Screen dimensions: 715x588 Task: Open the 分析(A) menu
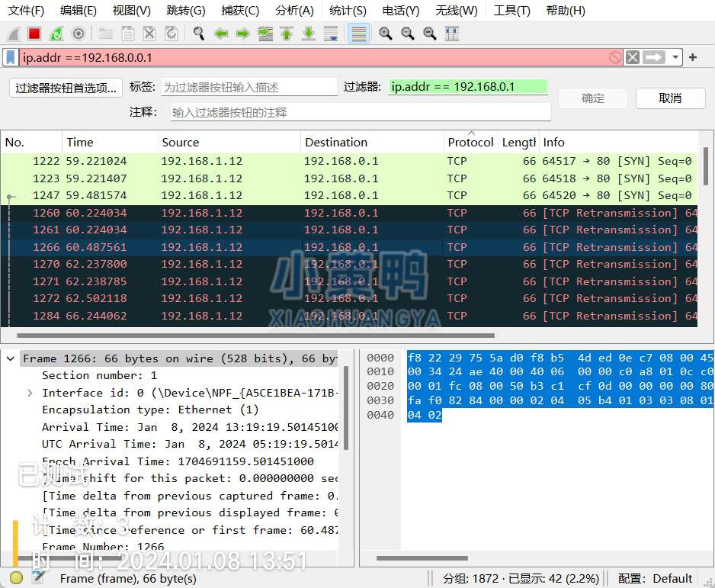pos(294,11)
